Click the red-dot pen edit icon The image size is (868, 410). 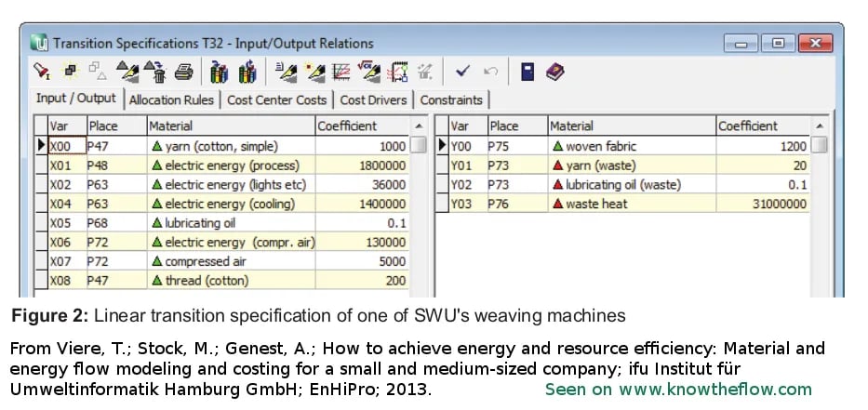click(315, 72)
